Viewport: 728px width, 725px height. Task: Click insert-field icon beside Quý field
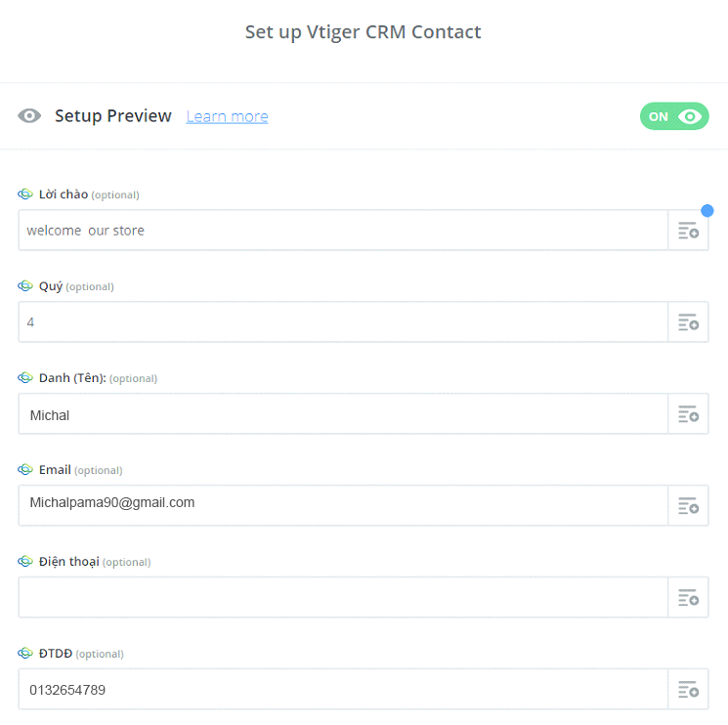click(688, 322)
